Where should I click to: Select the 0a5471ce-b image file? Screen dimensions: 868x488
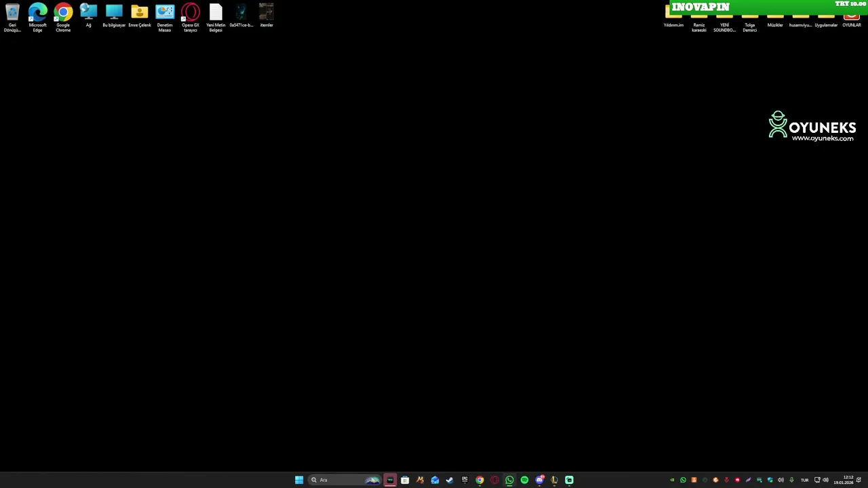[x=241, y=16]
